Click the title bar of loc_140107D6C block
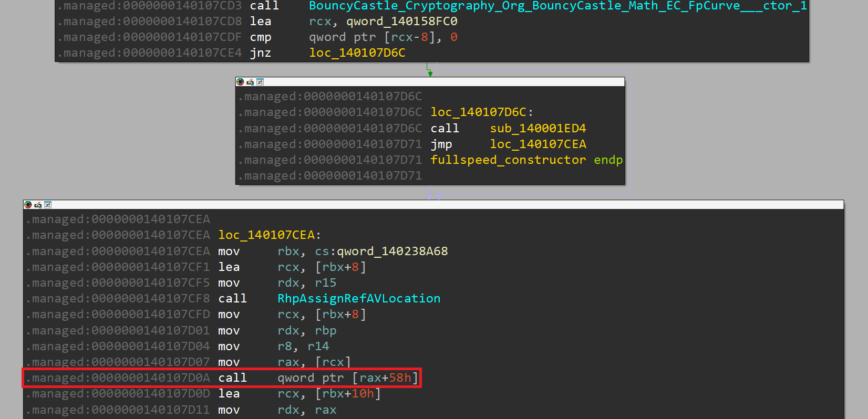Screen dimensions: 868x419 [430, 82]
